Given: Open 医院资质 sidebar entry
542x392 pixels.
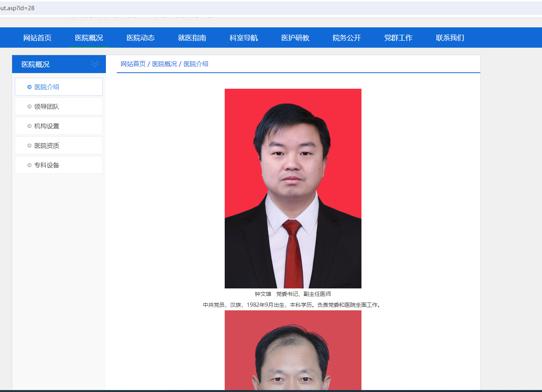Looking at the screenshot, I should tap(59, 145).
